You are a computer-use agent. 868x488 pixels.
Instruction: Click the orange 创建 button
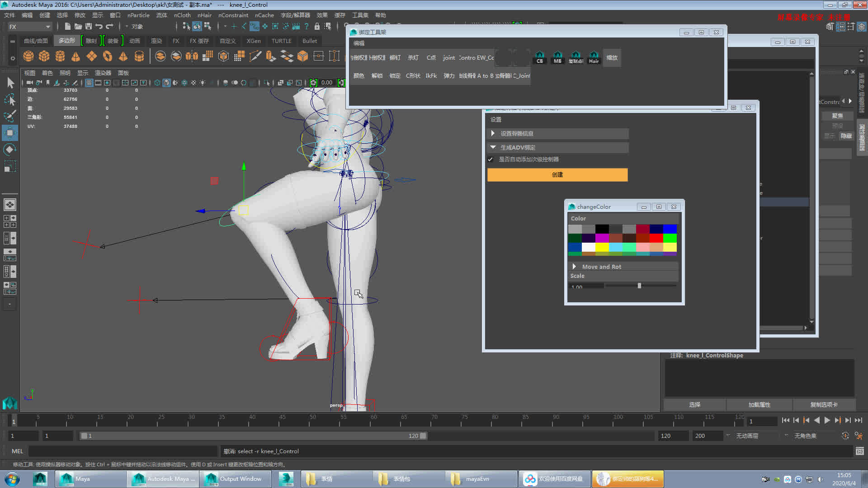click(557, 175)
